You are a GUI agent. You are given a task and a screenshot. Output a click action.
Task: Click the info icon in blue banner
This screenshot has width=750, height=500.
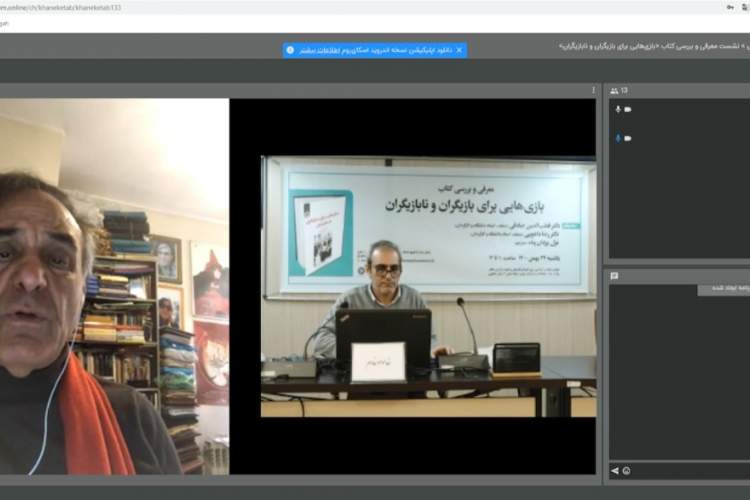(290, 50)
